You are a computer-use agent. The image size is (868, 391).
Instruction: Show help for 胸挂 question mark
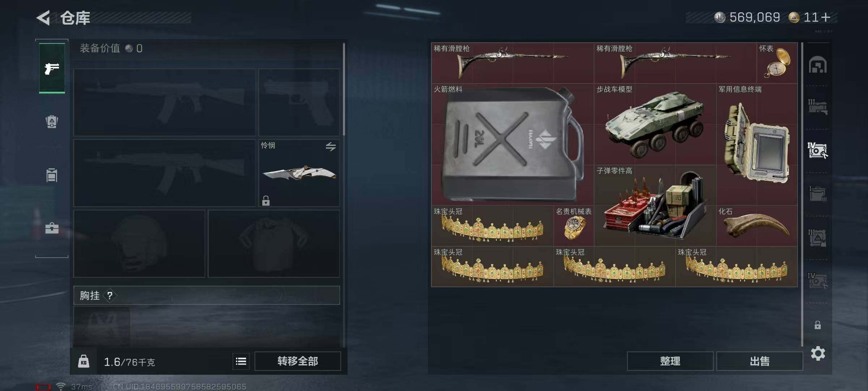pyautogui.click(x=110, y=296)
